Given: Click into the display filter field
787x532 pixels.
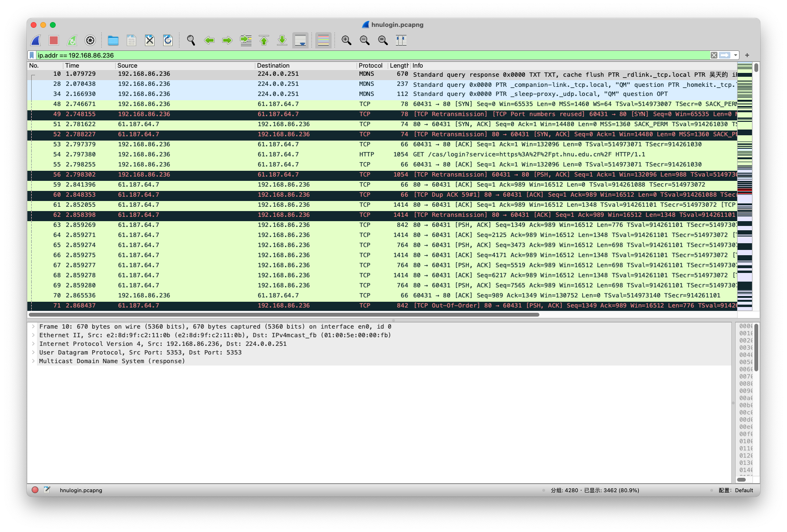Looking at the screenshot, I should coord(372,55).
